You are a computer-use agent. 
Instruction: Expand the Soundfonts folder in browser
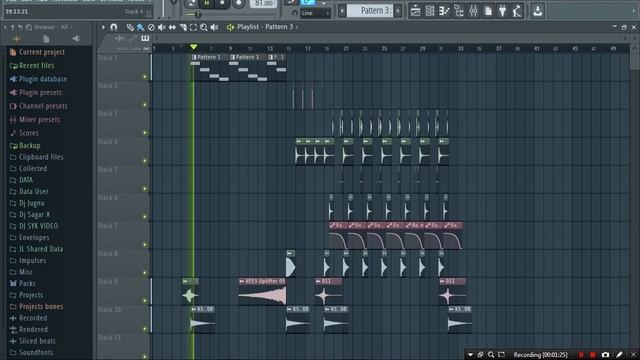31,352
